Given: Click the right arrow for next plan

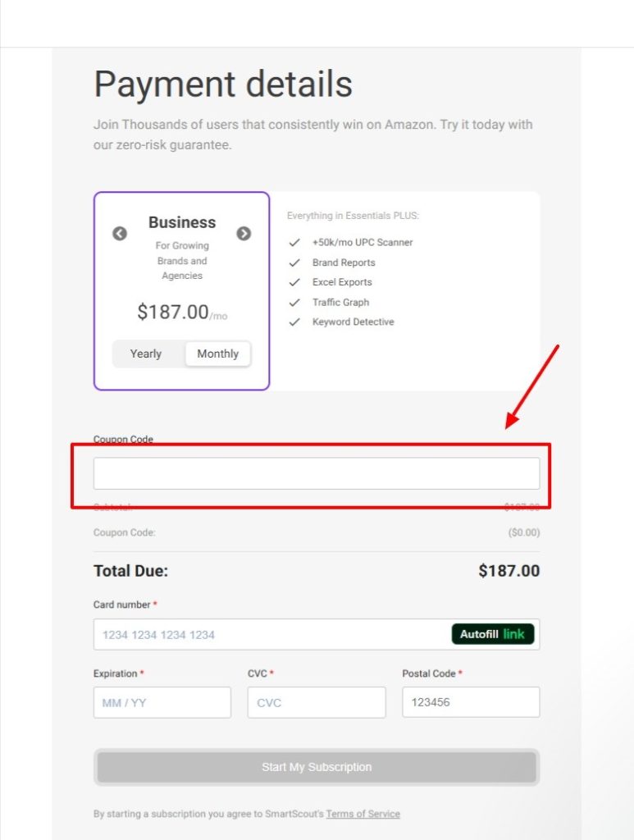Looking at the screenshot, I should [244, 234].
